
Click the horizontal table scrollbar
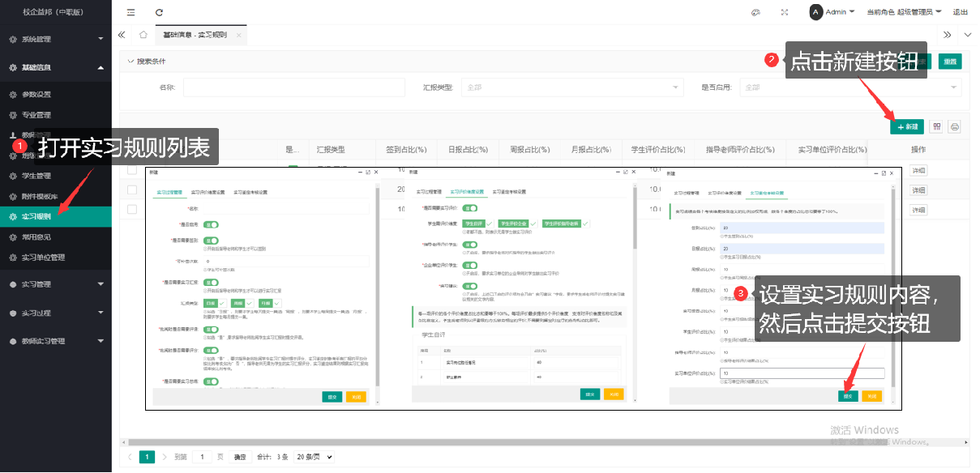click(486, 442)
